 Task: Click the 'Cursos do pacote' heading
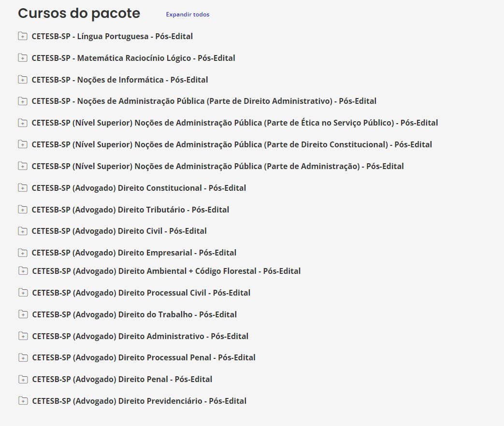click(79, 14)
